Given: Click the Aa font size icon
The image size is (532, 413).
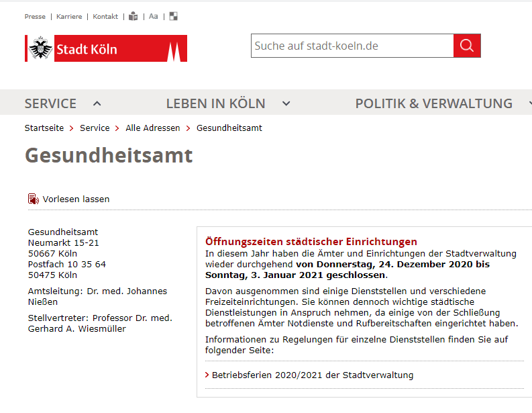Looking at the screenshot, I should click(154, 16).
